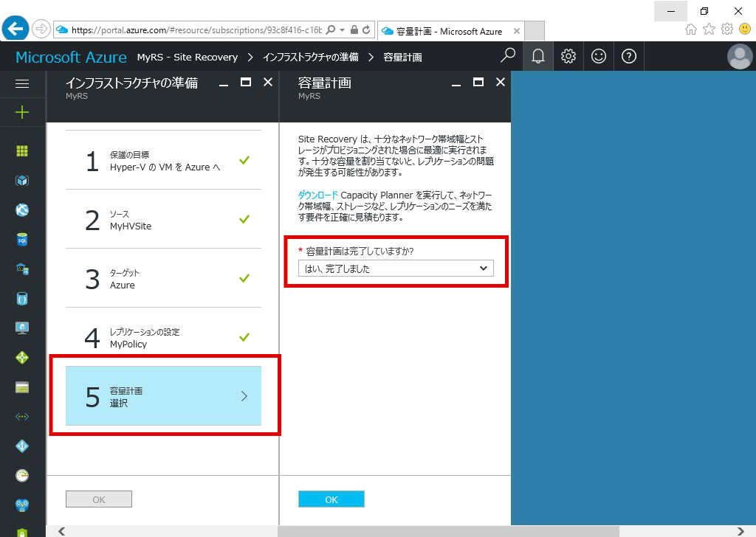Select step 5 容量計画 選択
This screenshot has width=756, height=537.
pos(163,396)
